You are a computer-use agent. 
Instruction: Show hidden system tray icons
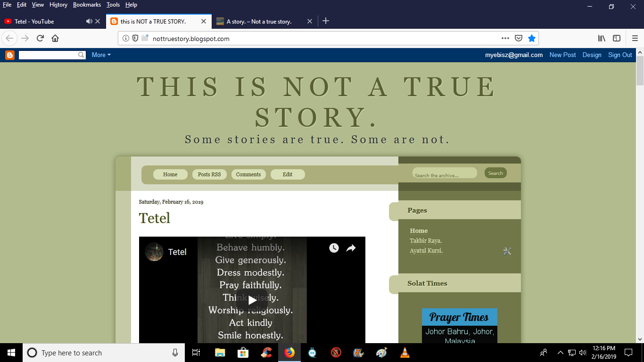click(561, 353)
